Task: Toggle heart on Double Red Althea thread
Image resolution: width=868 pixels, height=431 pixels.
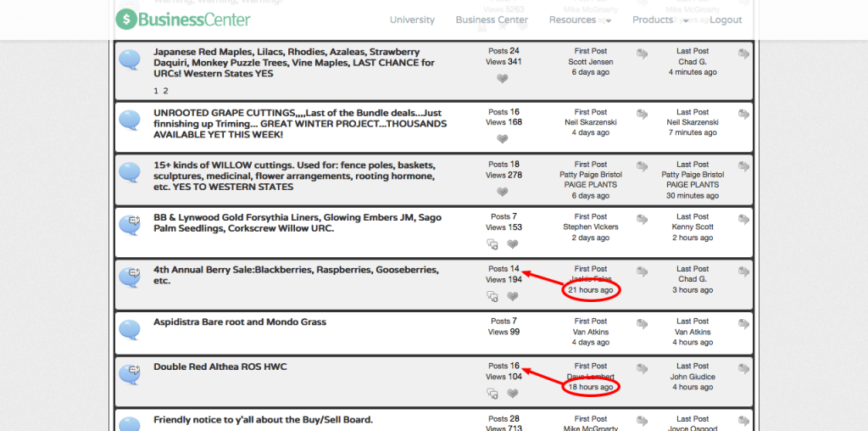Action: coord(512,394)
